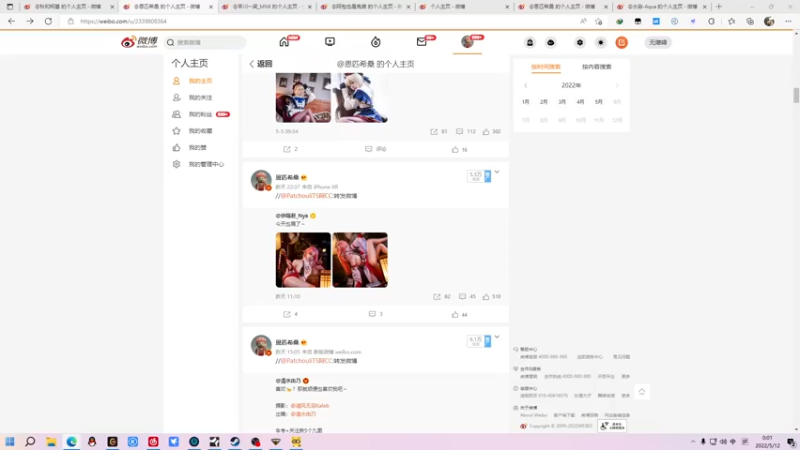Click the game controller icon in header
This screenshot has height=450, width=800.
click(551, 42)
